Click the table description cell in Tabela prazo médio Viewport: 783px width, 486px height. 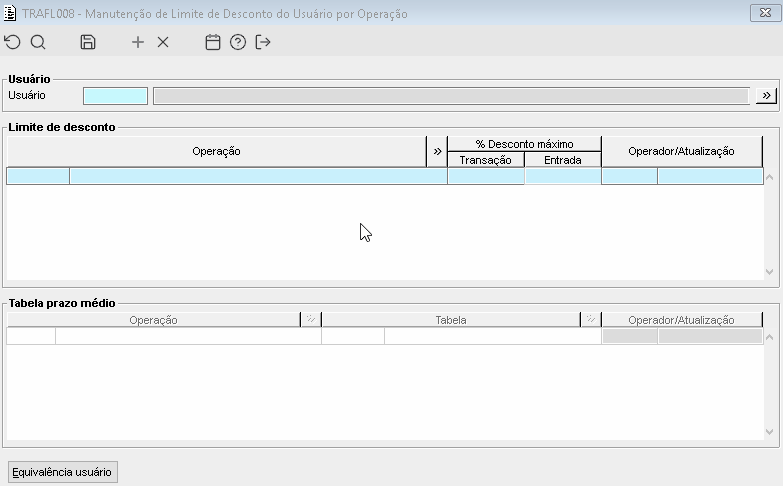pyautogui.click(x=493, y=336)
